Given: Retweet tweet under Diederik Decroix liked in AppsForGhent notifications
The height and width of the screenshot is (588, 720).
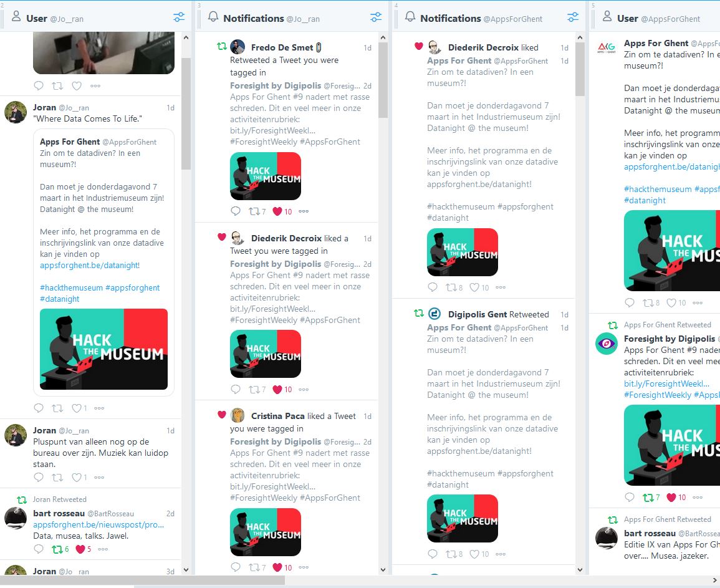Looking at the screenshot, I should [x=451, y=287].
